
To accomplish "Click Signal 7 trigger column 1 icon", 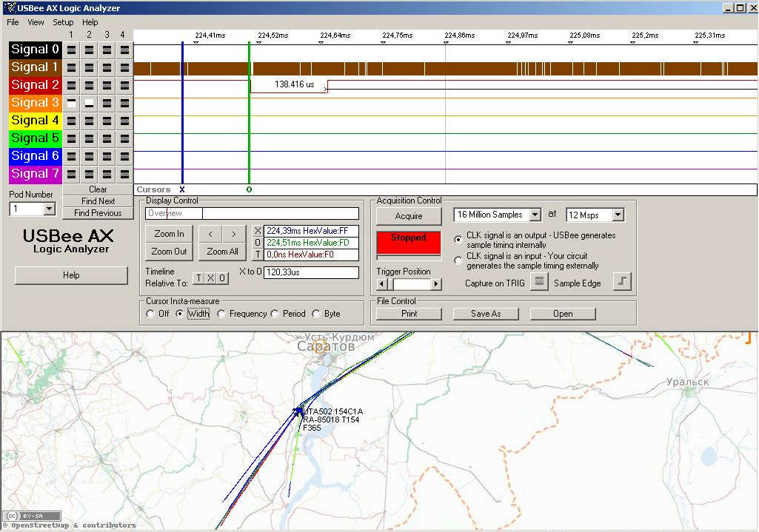I will pos(71,174).
